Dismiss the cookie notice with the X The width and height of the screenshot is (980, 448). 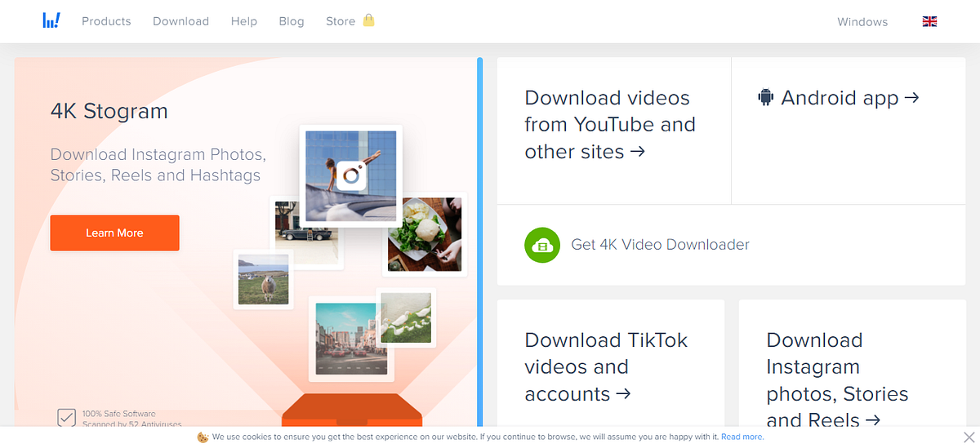[x=969, y=437]
